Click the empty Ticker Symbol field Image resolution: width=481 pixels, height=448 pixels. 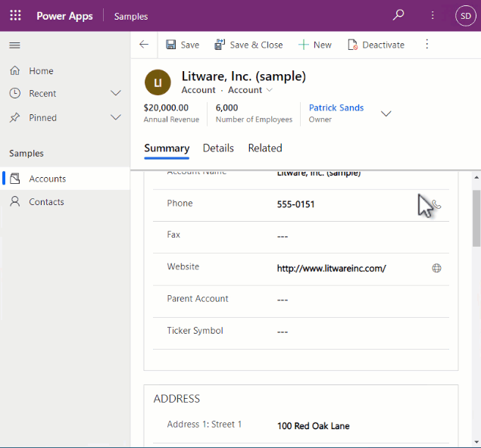tap(283, 332)
